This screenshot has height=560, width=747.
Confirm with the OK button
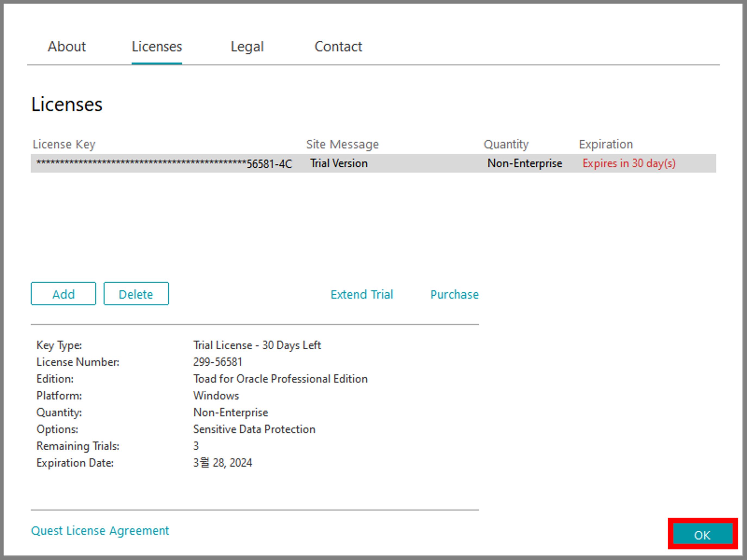(x=702, y=535)
